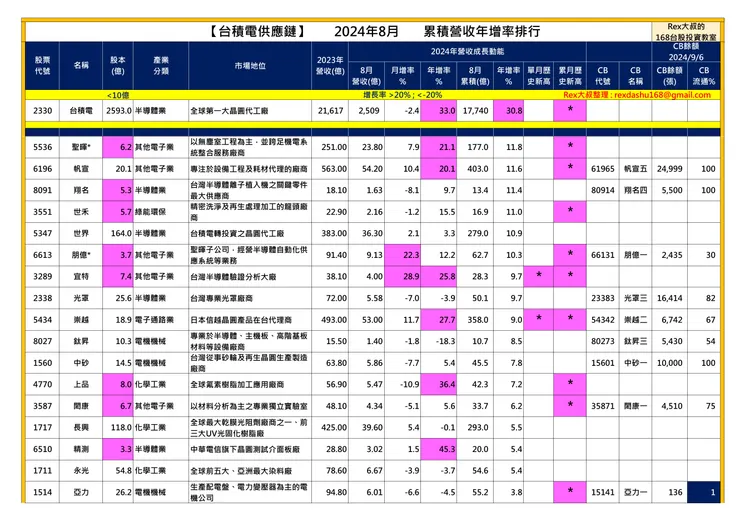
Task: Open the rexdashu168@gmail.com email address
Action: coord(662,95)
